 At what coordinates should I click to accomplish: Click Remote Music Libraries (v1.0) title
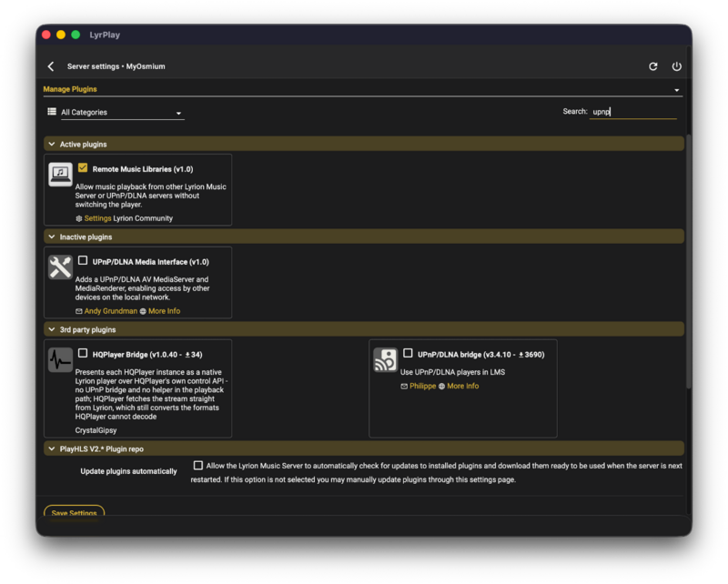click(143, 169)
